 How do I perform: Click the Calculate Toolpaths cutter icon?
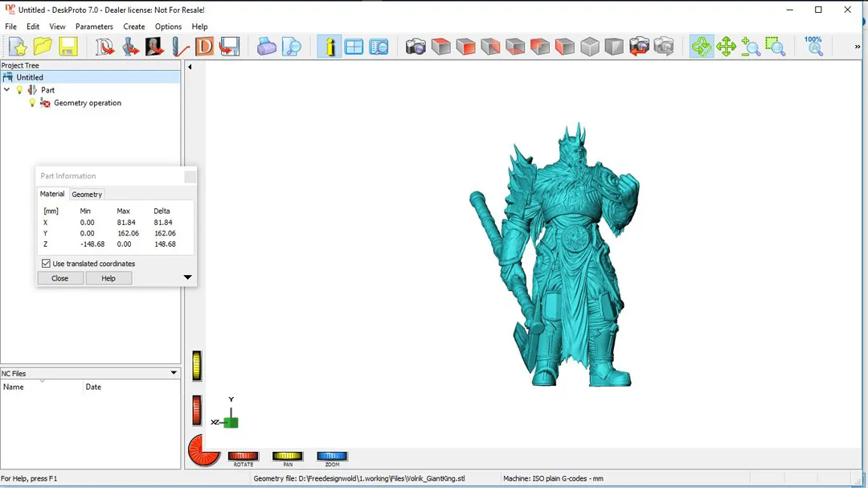pos(180,47)
